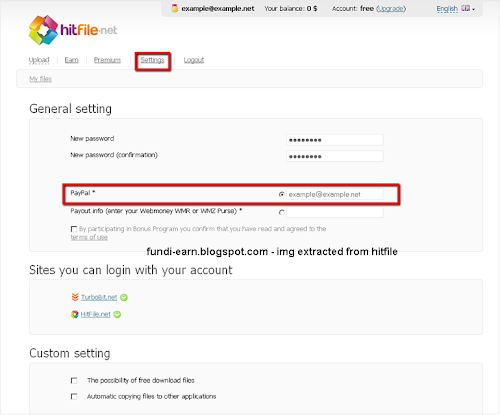Screen dimensions: 500x415
Task: Select the Webmoney payout radio button
Action: click(x=282, y=212)
